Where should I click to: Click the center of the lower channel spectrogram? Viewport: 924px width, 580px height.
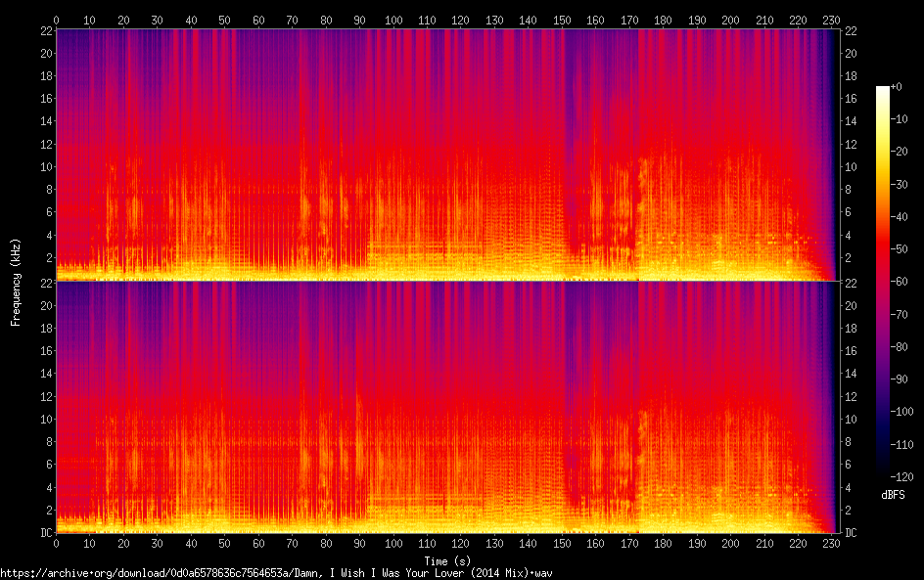pyautogui.click(x=445, y=408)
